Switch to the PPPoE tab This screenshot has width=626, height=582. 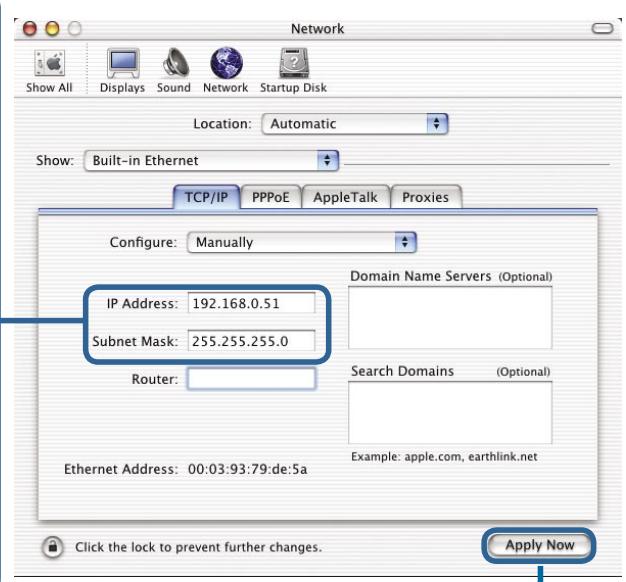(271, 197)
